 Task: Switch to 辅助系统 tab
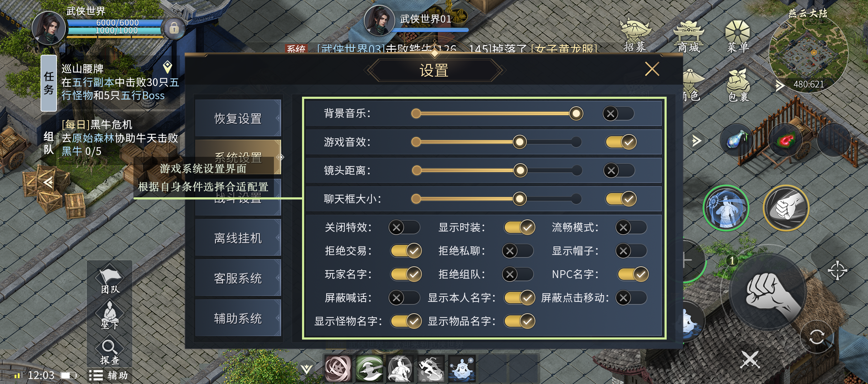[238, 318]
